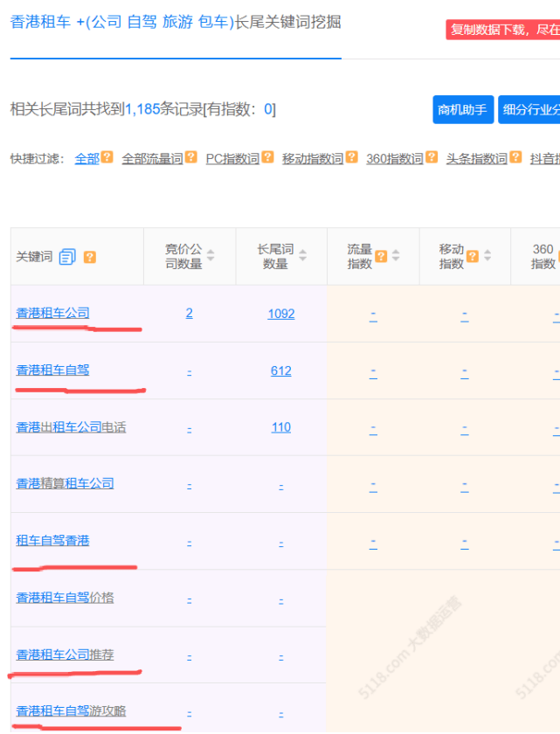Click long-tail count 110

click(281, 427)
